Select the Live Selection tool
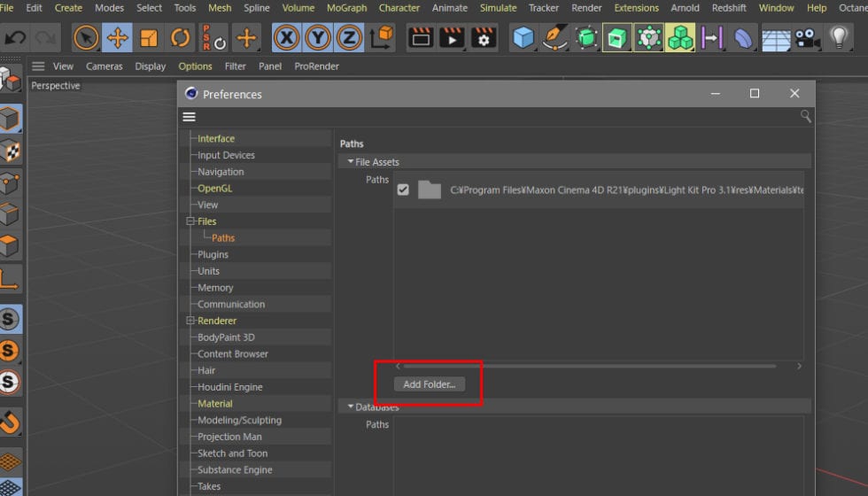 pyautogui.click(x=86, y=38)
